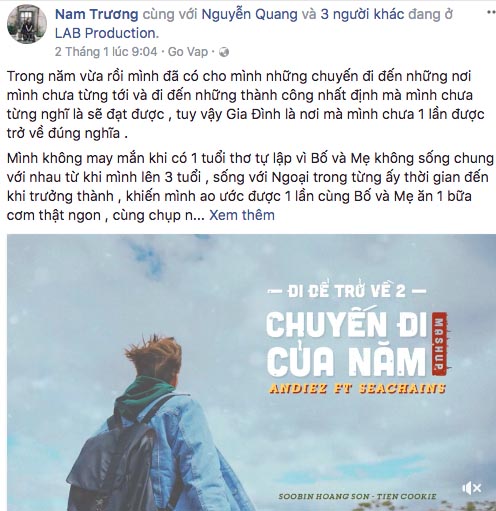Click the "Chuyến đi của năm" video title

pyautogui.click(x=347, y=343)
